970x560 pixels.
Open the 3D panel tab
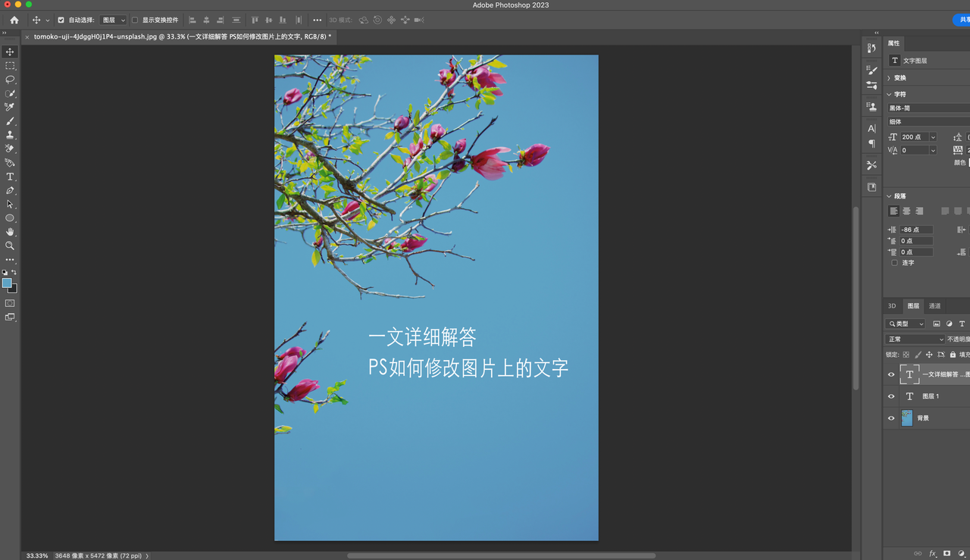pos(892,306)
